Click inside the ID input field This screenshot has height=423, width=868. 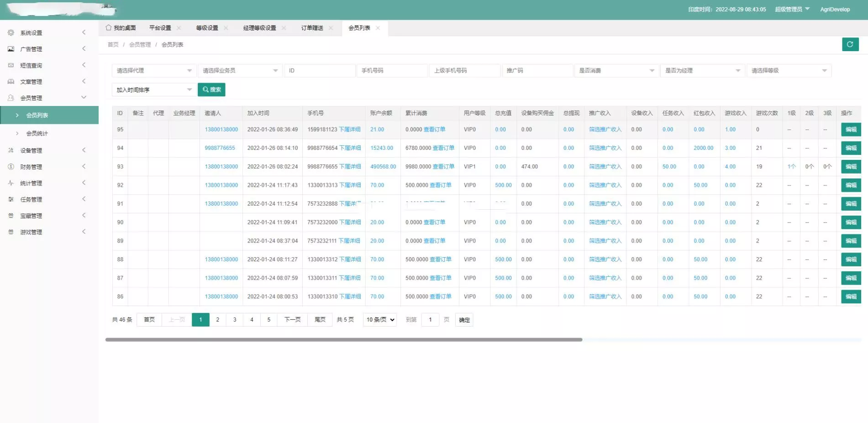(320, 70)
